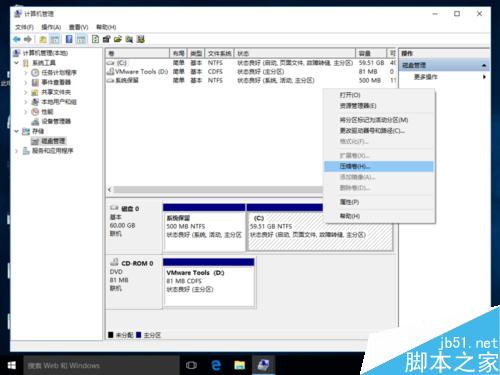Choose 帮助(H) at the context menu bottom
Viewport: 500px width, 375px height.
(x=379, y=216)
